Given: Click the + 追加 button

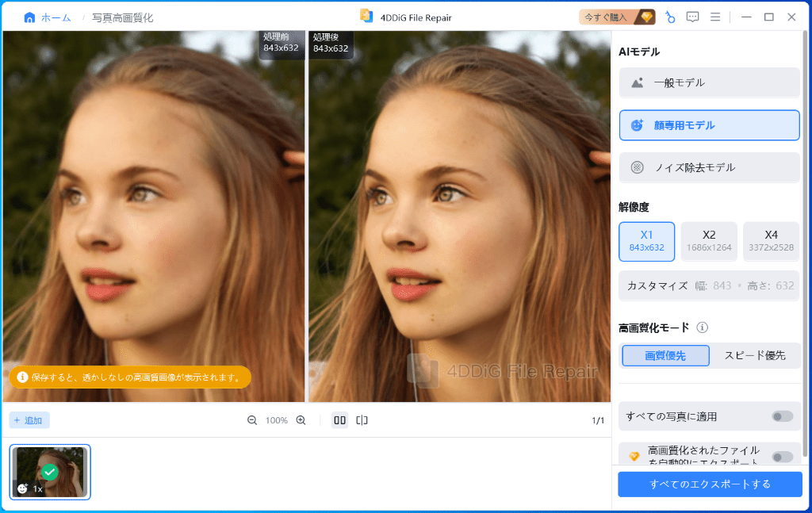Looking at the screenshot, I should (x=29, y=420).
